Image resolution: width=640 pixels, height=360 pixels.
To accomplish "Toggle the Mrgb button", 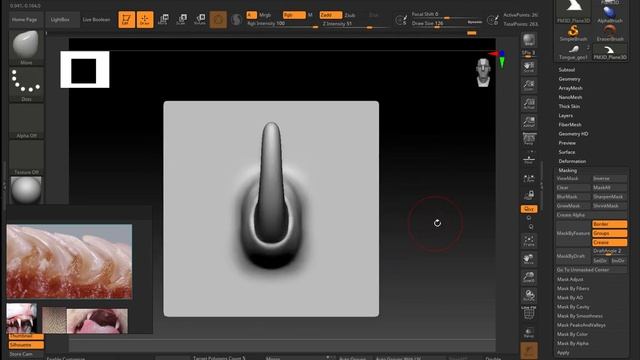I will (x=265, y=15).
